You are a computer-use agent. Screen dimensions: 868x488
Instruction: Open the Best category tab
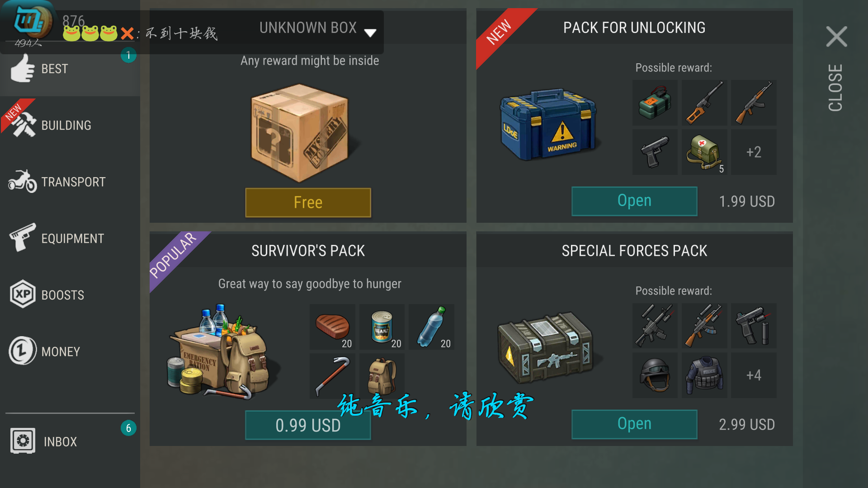tap(70, 69)
